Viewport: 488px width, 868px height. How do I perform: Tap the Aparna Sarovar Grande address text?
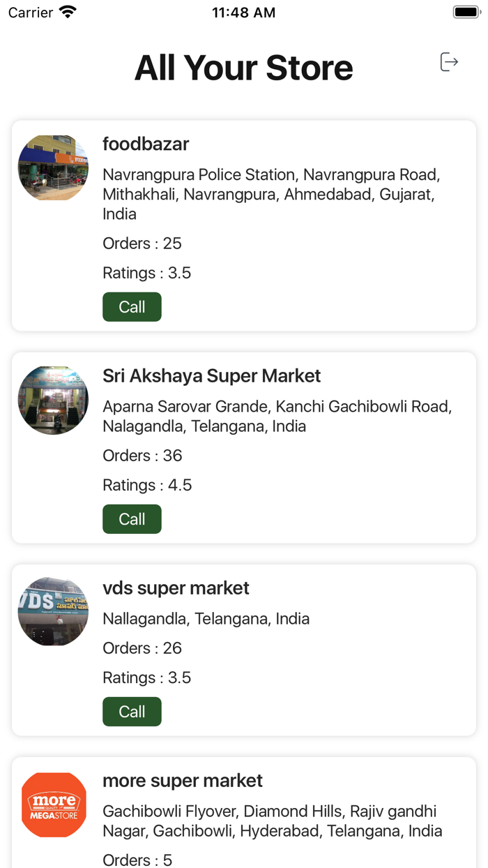tap(277, 416)
